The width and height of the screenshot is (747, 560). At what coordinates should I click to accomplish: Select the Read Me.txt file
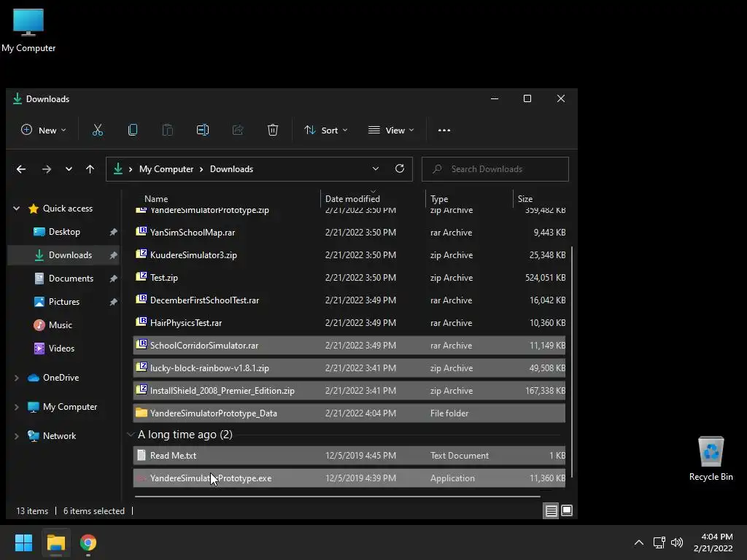pos(349,456)
